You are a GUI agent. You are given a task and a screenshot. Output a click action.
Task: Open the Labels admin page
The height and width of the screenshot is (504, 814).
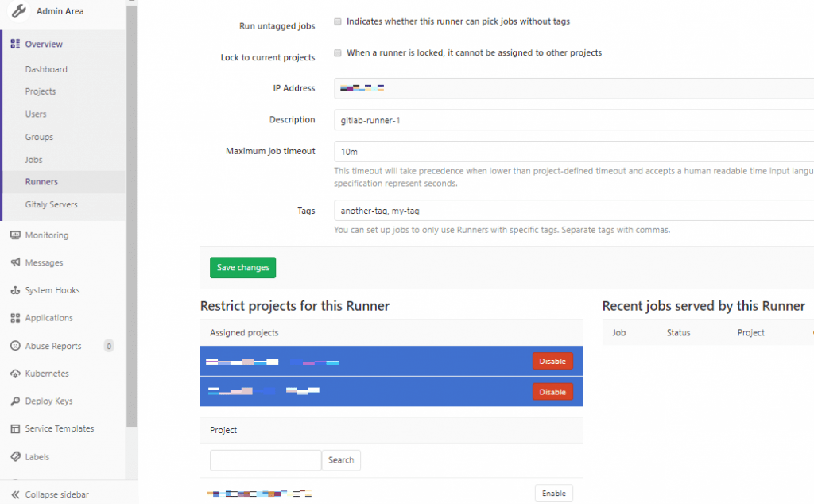click(x=39, y=456)
